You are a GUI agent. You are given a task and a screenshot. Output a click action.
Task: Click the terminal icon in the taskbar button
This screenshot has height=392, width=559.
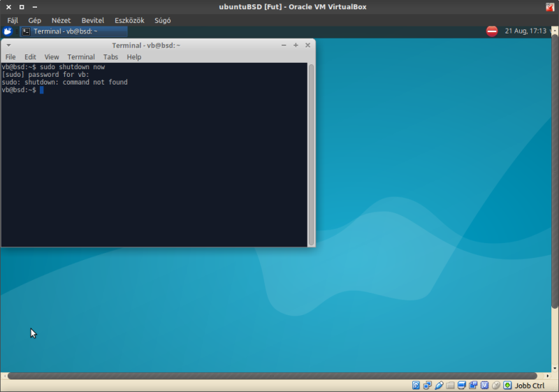pos(26,31)
